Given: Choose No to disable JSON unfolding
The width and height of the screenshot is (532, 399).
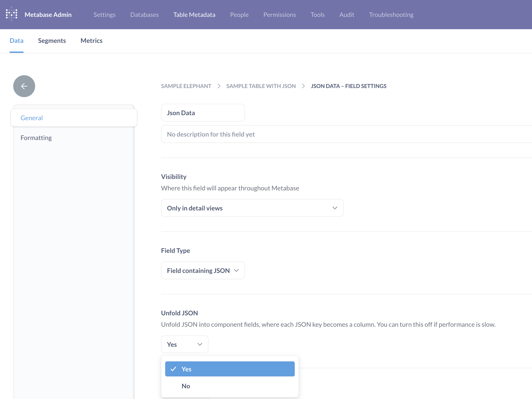Looking at the screenshot, I should 186,386.
